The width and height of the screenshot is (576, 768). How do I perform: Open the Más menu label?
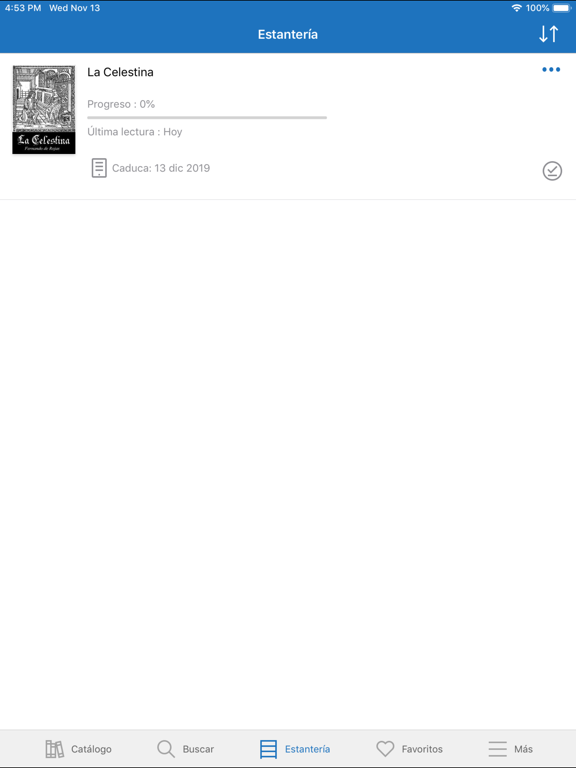524,749
